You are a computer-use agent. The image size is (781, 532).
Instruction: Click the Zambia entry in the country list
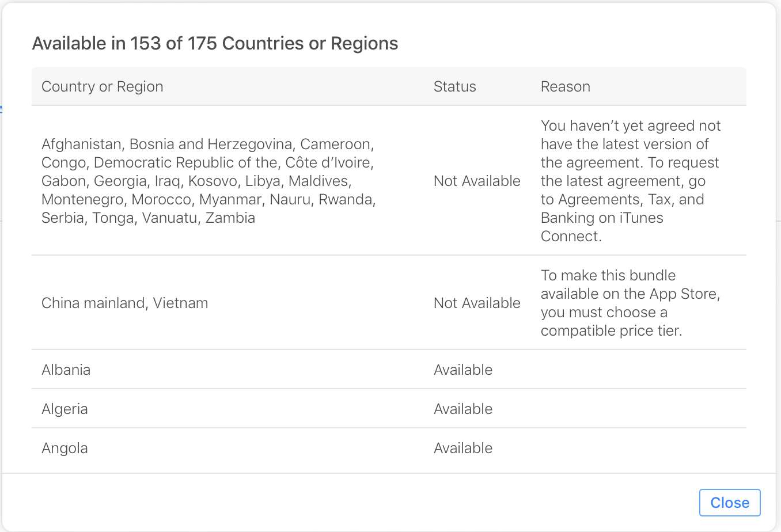coord(230,218)
